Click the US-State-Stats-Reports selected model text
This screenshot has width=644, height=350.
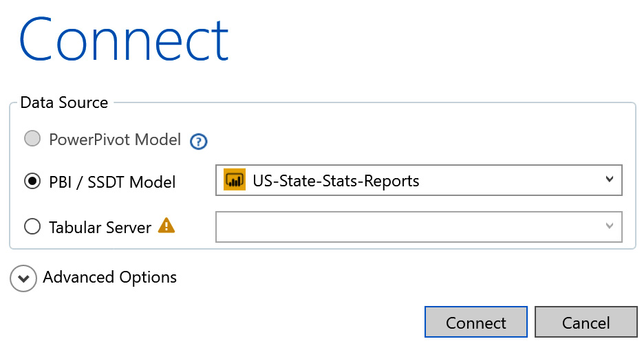tap(336, 182)
